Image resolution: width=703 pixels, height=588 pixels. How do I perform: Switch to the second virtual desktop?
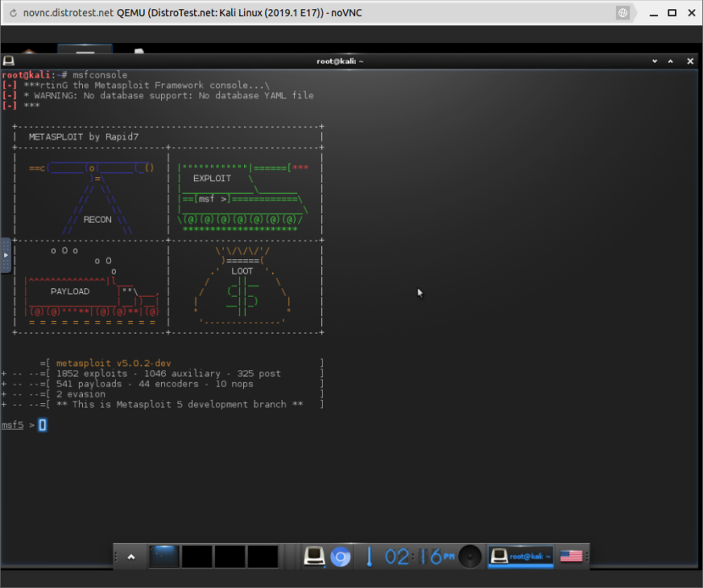[x=197, y=557]
